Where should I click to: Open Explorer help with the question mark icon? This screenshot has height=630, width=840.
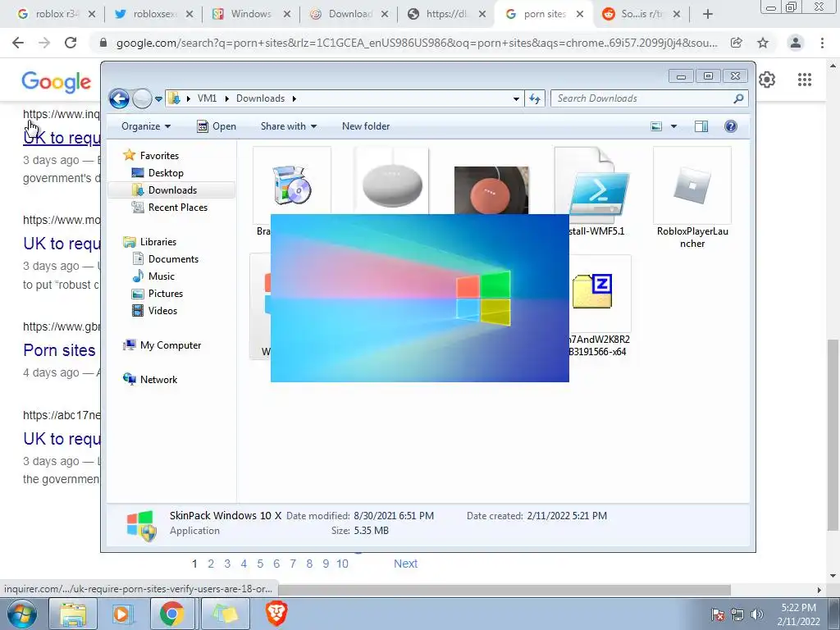click(731, 126)
